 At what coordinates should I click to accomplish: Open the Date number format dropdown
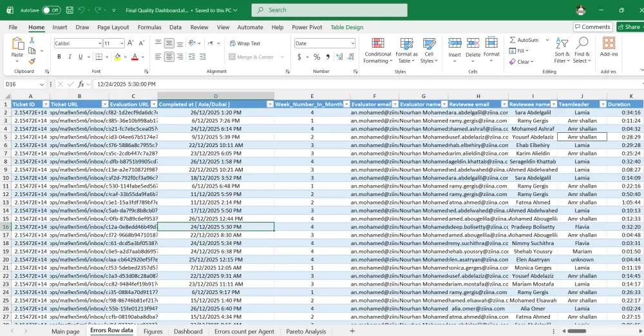coord(352,43)
